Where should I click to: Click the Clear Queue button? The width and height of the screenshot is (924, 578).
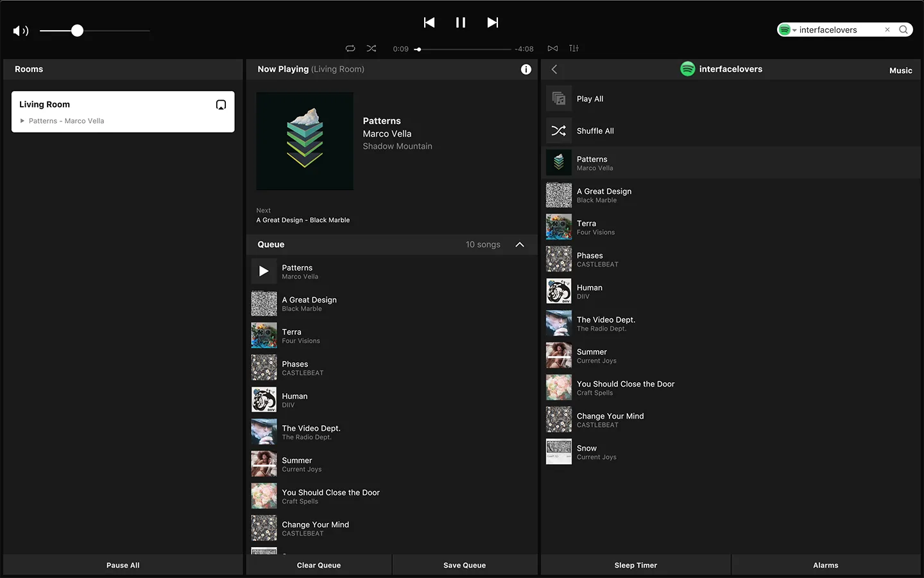[319, 565]
